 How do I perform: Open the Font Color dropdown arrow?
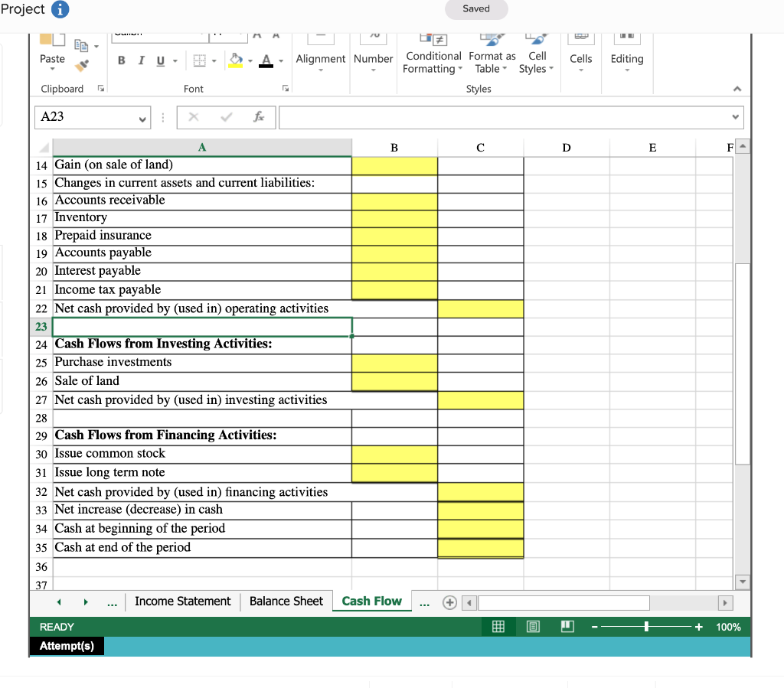coord(280,61)
